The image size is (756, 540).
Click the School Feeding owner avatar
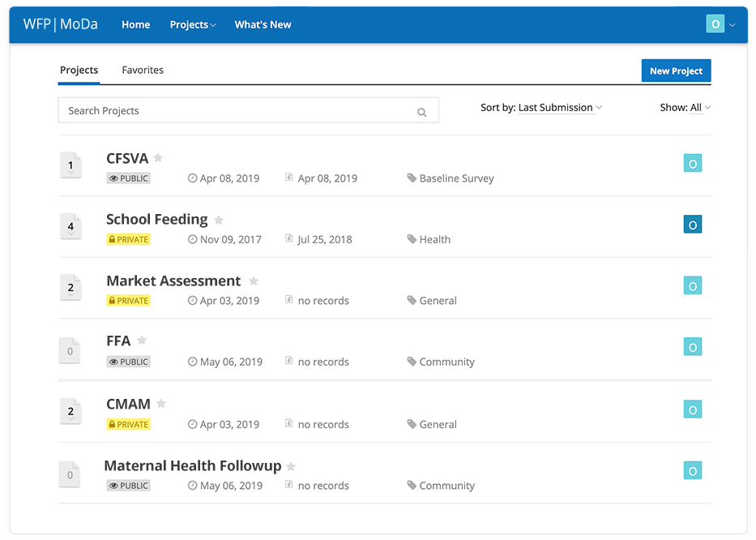click(x=692, y=225)
